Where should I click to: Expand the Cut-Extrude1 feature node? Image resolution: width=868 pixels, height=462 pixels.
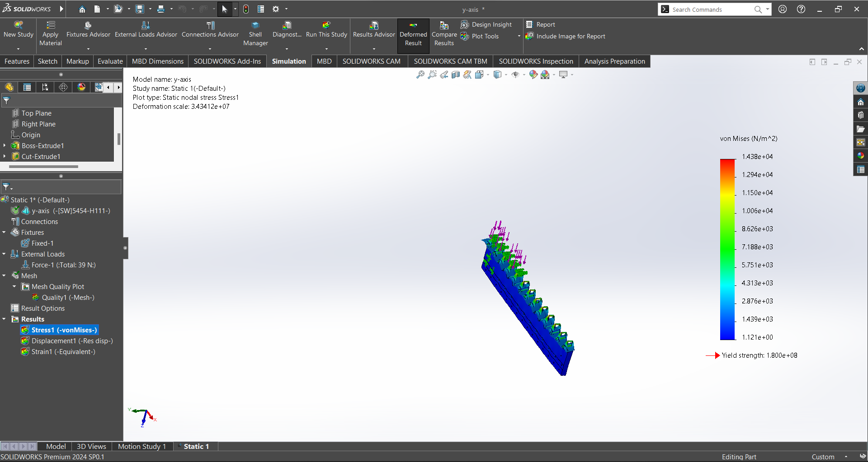click(5, 156)
